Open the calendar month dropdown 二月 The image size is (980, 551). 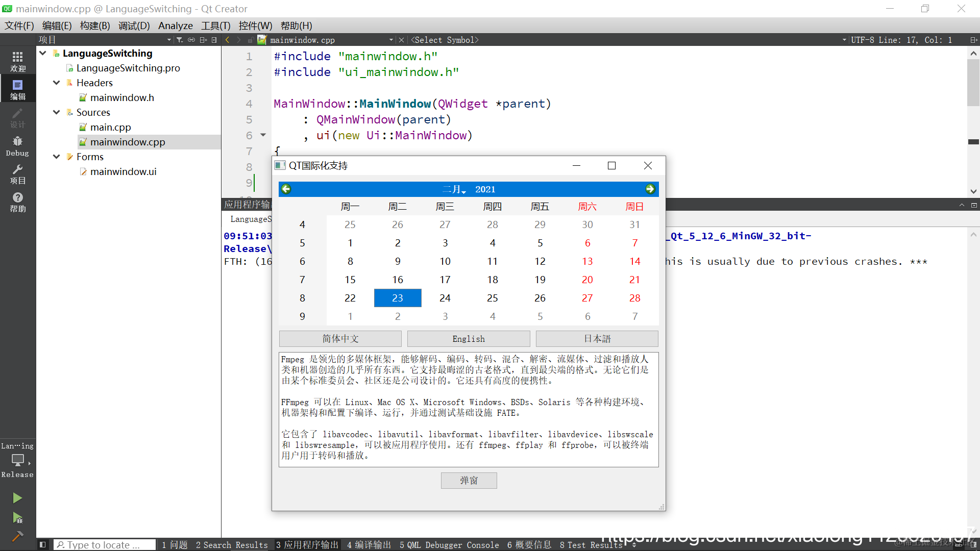click(x=454, y=189)
